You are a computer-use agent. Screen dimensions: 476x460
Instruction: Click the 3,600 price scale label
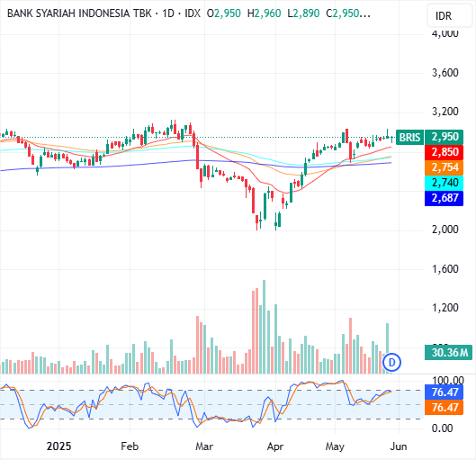[x=445, y=73]
